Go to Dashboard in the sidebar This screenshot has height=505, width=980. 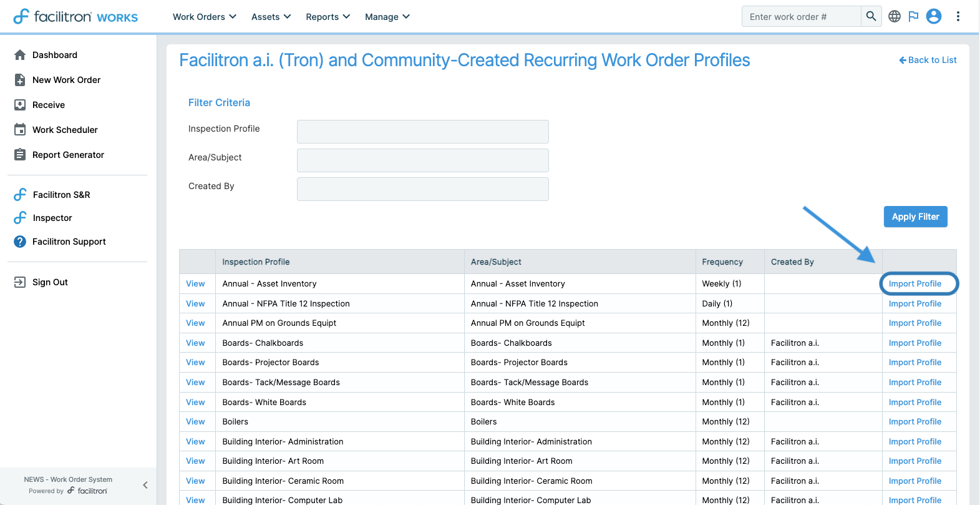pyautogui.click(x=55, y=55)
